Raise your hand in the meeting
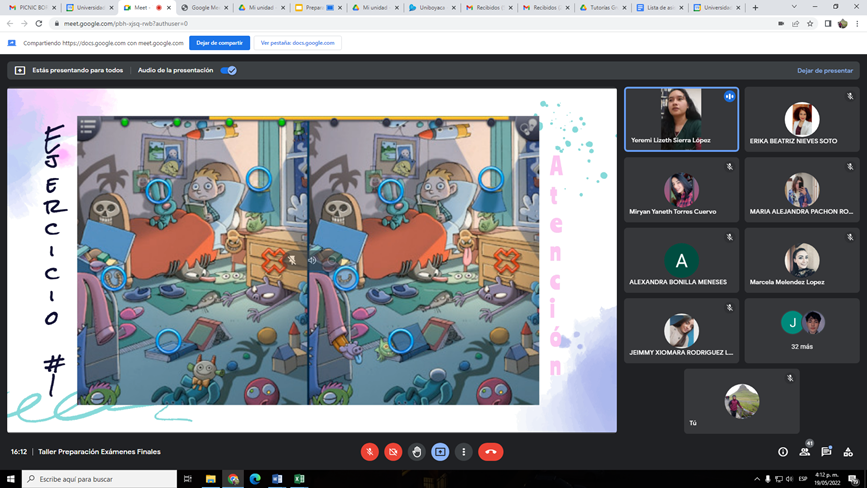Image resolution: width=867 pixels, height=488 pixels. (x=417, y=452)
